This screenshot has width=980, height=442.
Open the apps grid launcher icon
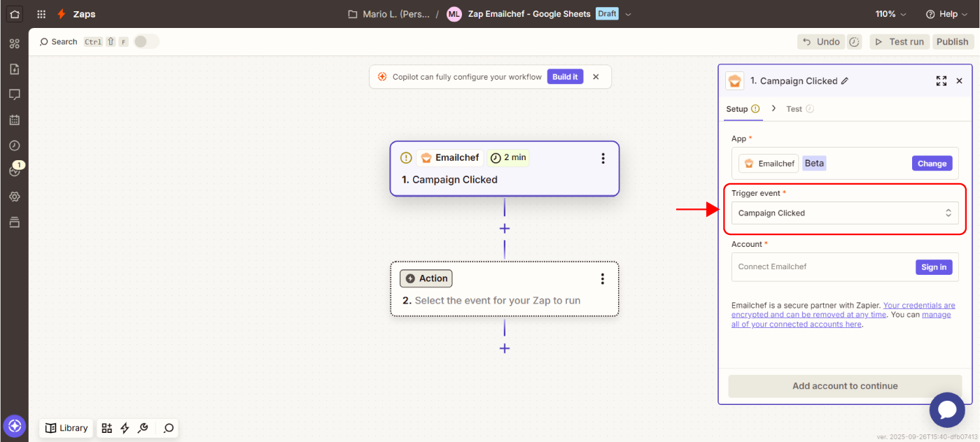point(41,14)
